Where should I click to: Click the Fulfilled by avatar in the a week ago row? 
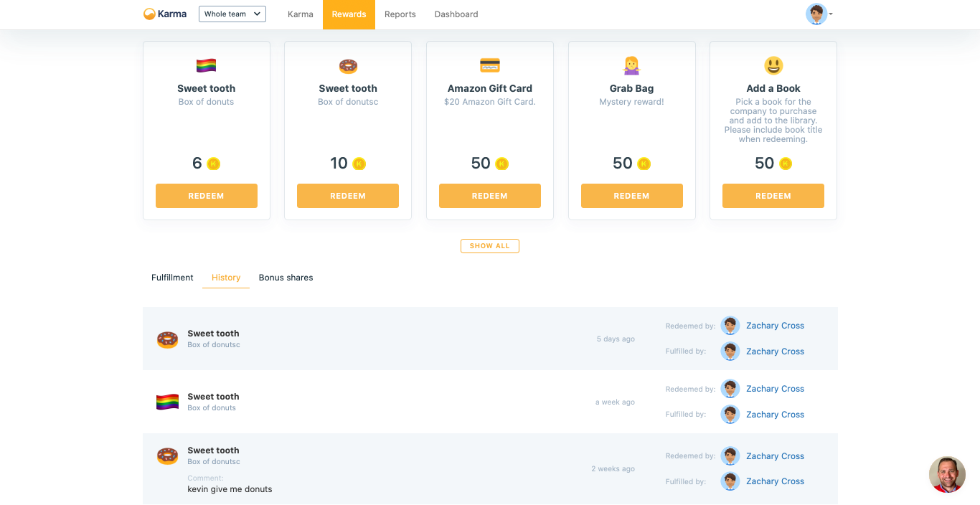coord(730,415)
